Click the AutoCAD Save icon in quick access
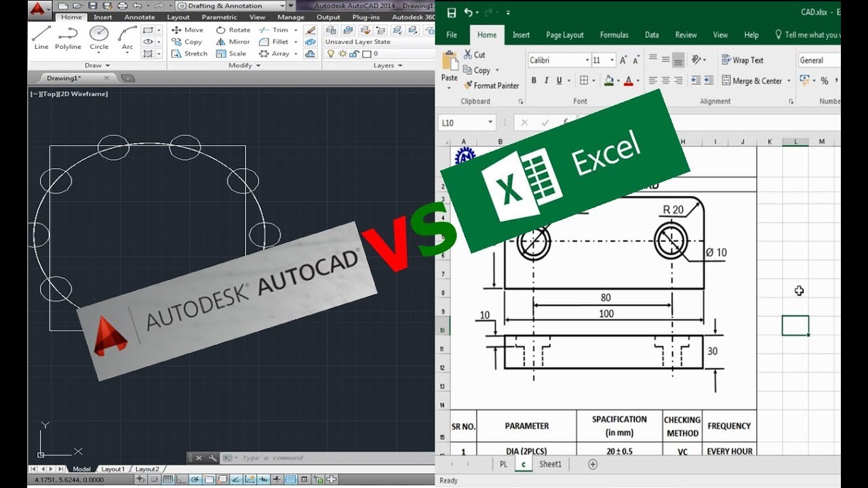 (94, 5)
